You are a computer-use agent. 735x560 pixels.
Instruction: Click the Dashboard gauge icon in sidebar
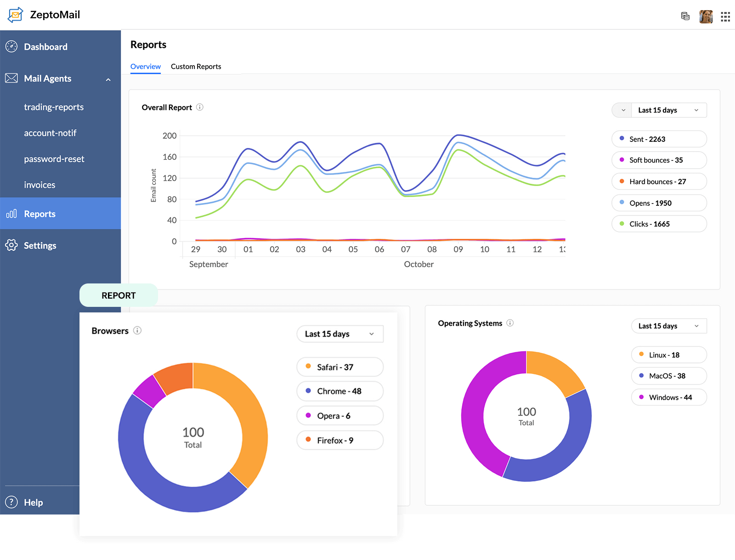coord(11,46)
